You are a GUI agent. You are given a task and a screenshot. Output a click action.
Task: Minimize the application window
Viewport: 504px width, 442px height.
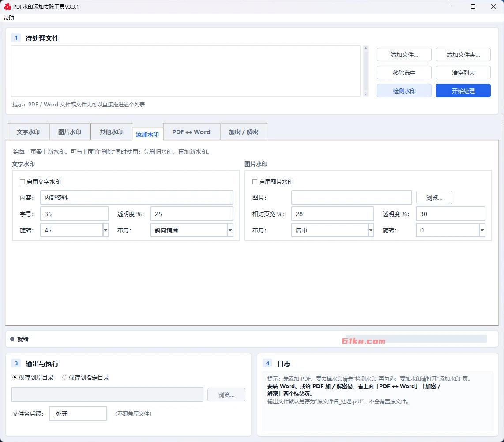pos(453,7)
